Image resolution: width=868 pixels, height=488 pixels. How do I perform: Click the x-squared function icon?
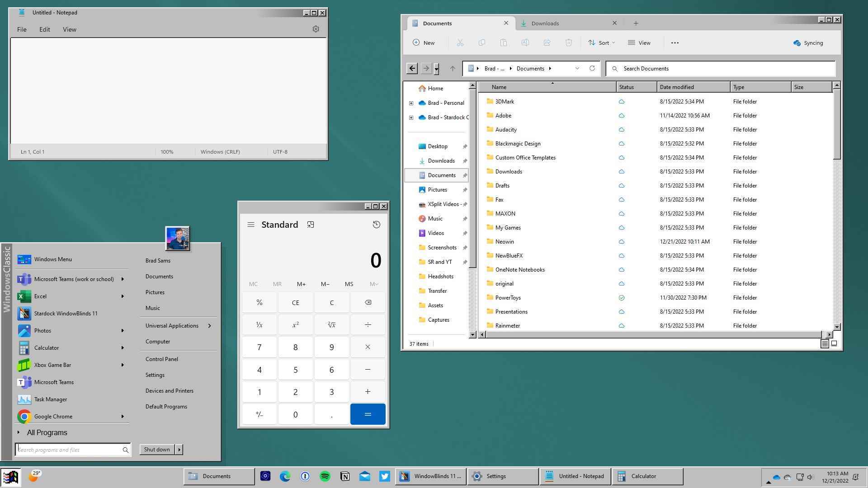coord(296,324)
